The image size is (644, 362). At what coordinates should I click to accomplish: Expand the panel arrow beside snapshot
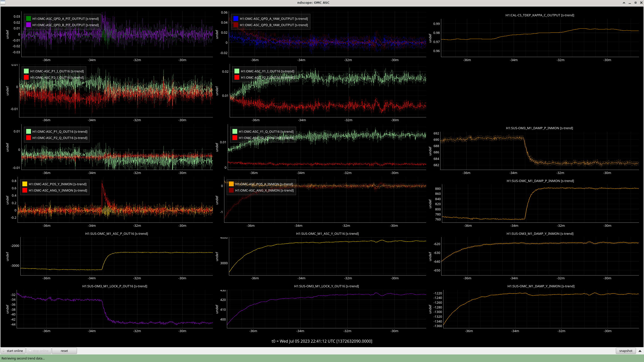640,351
